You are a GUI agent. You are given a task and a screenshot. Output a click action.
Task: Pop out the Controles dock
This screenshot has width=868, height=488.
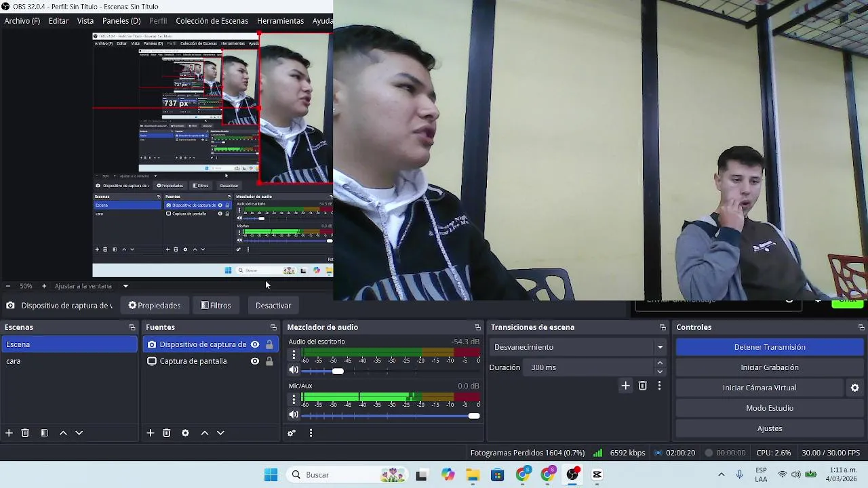coord(861,327)
